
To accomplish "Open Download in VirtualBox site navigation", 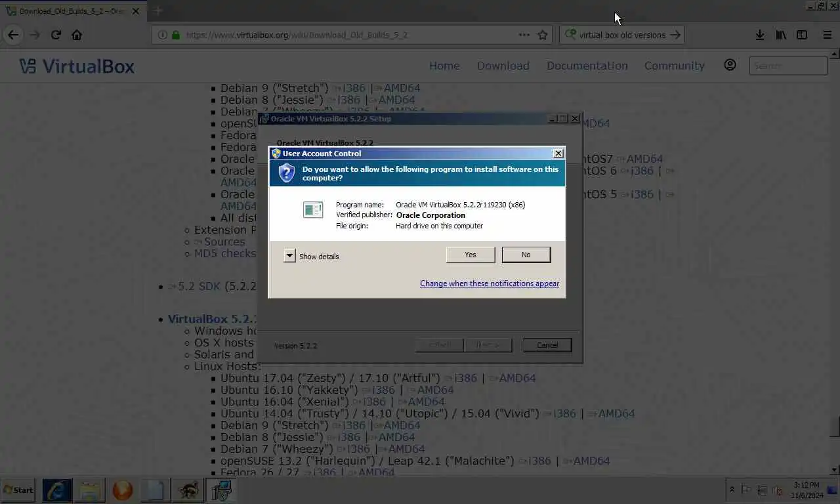I will coord(503,66).
